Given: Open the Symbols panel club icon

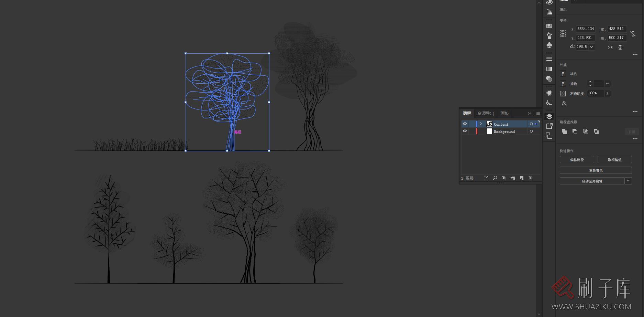Looking at the screenshot, I should coord(549,45).
